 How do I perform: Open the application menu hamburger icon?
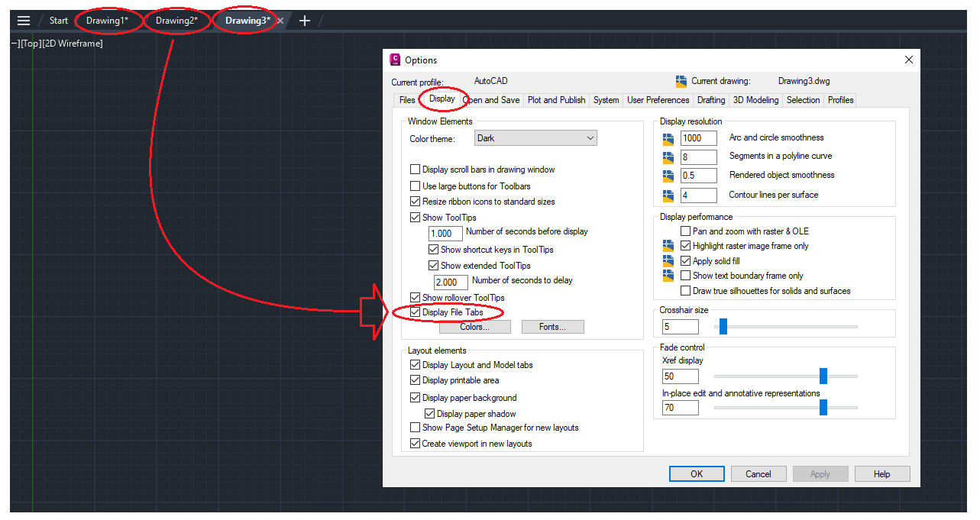click(x=22, y=21)
